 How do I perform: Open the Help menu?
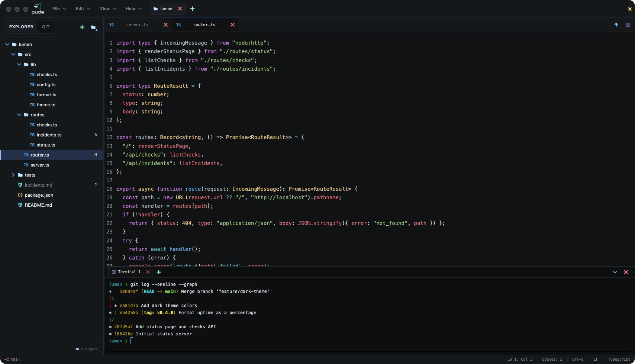(x=133, y=9)
